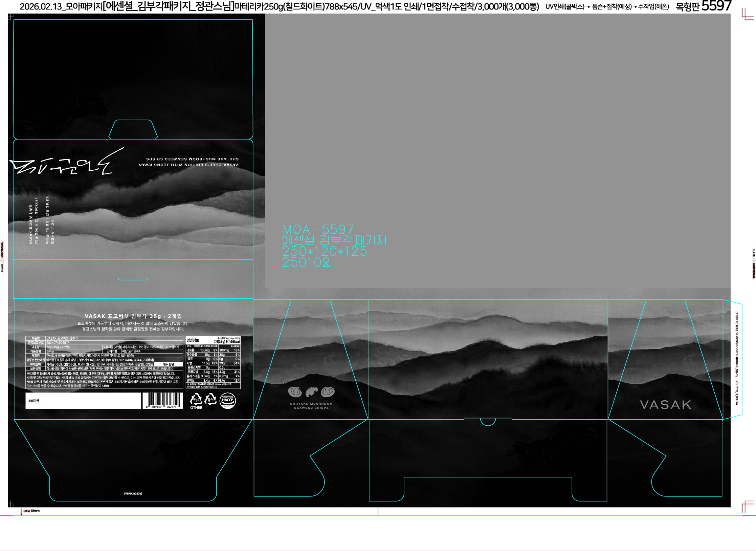Click the third mushroom cap illustration
Viewport: 756px width, 551px height.
[x=328, y=392]
